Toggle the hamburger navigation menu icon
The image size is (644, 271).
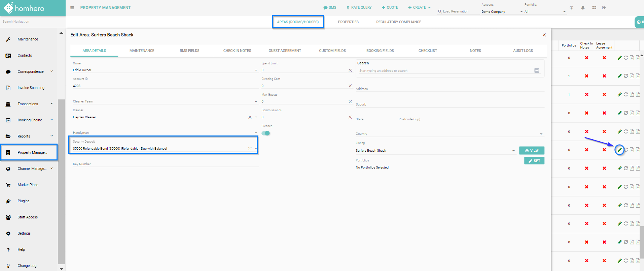coord(72,8)
